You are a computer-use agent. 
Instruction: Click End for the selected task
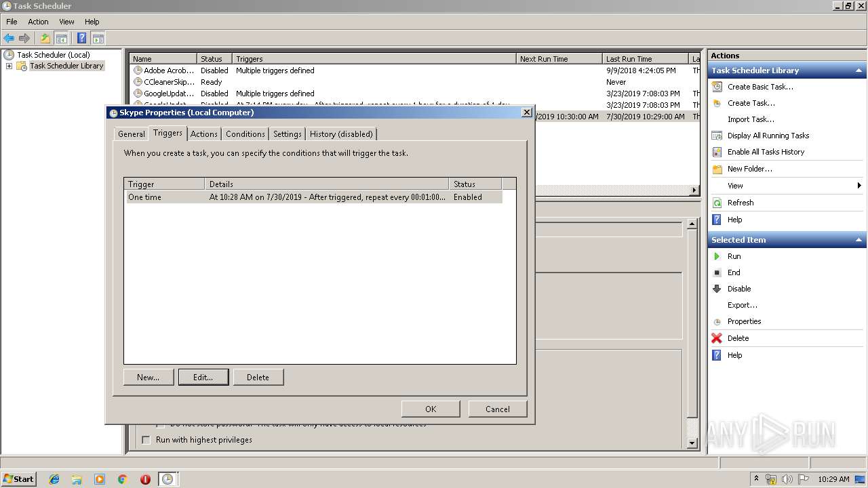(734, 272)
